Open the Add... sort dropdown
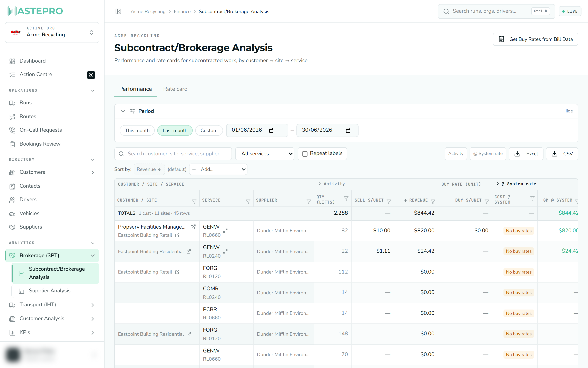This screenshot has width=588, height=368. coord(218,169)
